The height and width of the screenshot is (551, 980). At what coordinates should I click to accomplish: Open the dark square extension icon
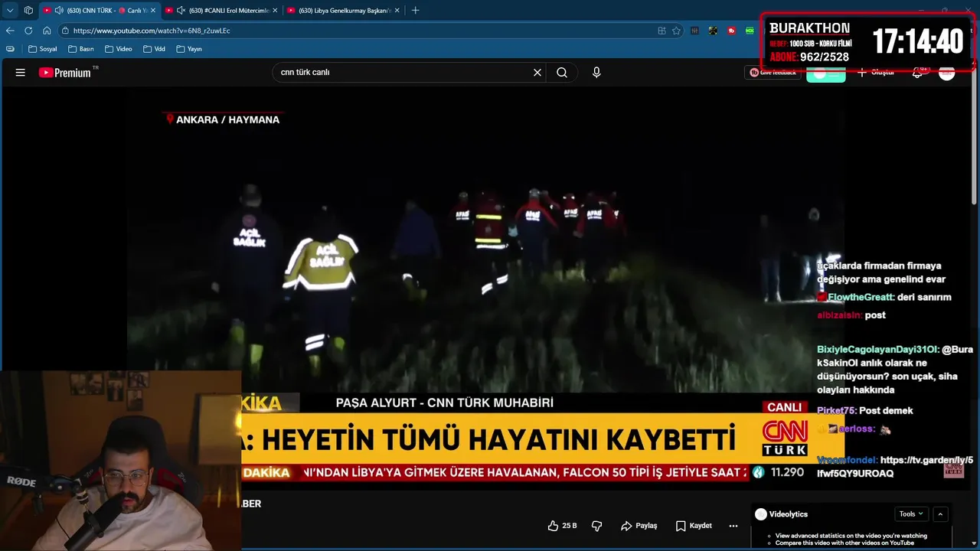tap(713, 31)
